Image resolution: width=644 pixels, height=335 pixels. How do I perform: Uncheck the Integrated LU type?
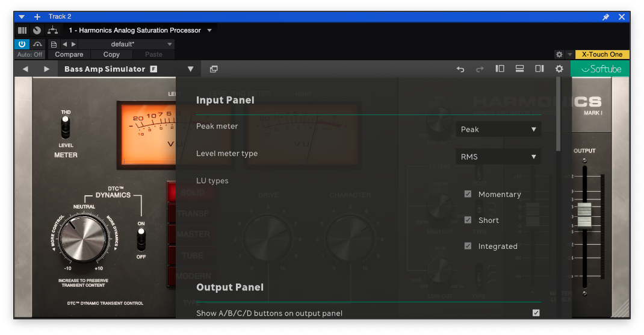[468, 246]
